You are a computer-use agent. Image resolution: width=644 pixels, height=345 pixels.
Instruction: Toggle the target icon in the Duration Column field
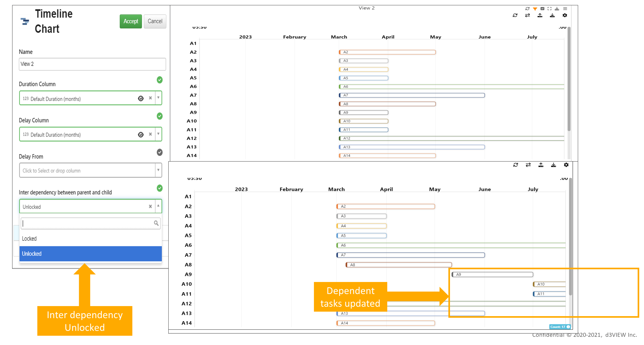(141, 98)
